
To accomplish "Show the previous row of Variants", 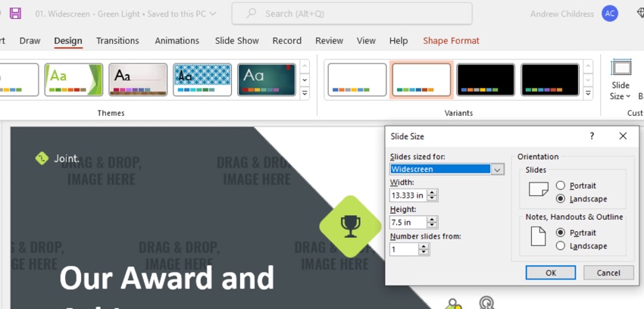I will click(x=588, y=66).
